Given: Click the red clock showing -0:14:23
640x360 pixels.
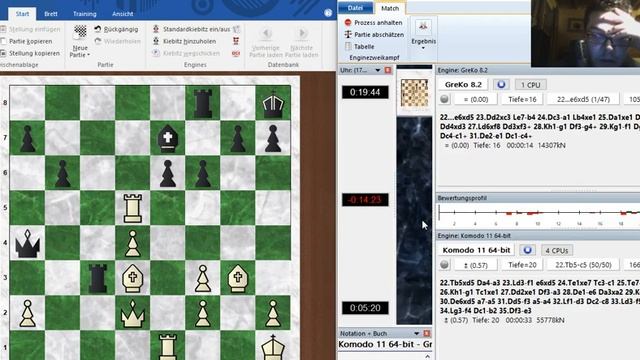Looking at the screenshot, I should click(365, 200).
